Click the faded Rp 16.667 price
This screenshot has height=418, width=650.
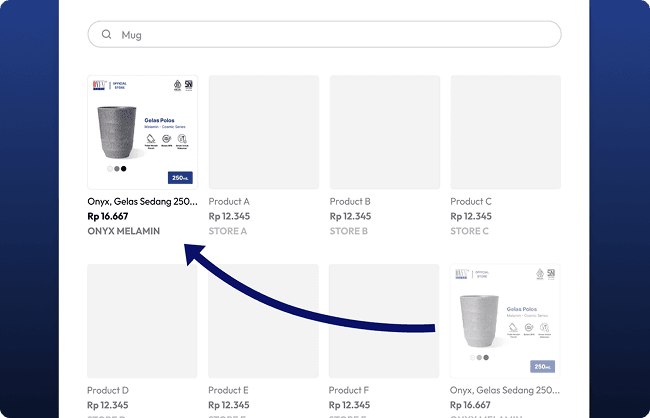point(470,405)
